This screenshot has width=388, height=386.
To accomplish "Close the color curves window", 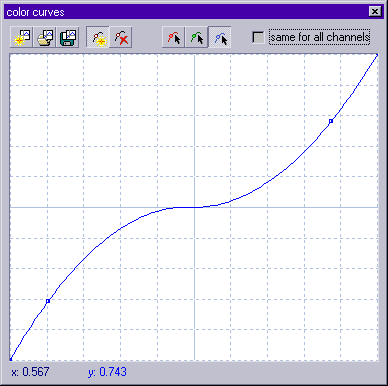I will coord(375,12).
